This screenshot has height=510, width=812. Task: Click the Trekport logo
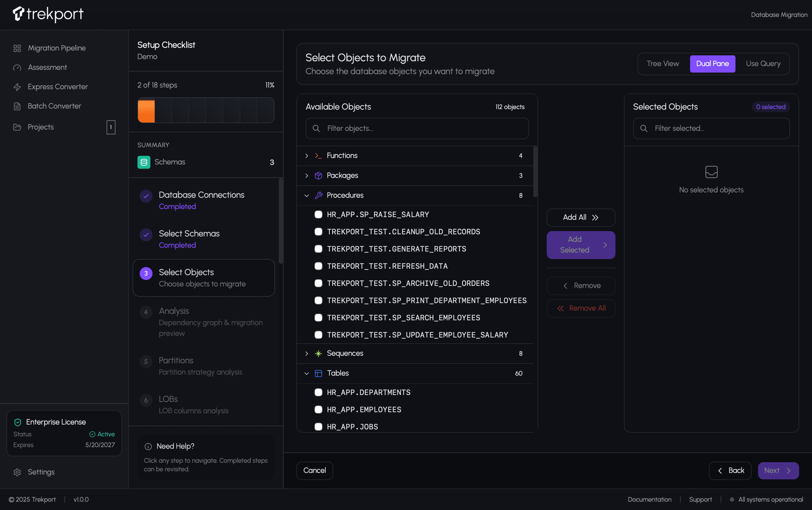click(48, 14)
